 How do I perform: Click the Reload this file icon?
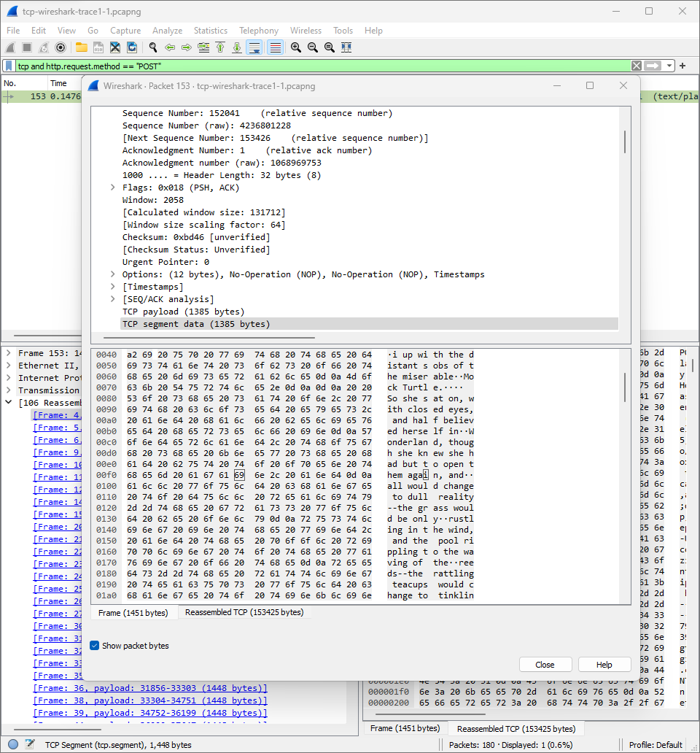point(132,47)
